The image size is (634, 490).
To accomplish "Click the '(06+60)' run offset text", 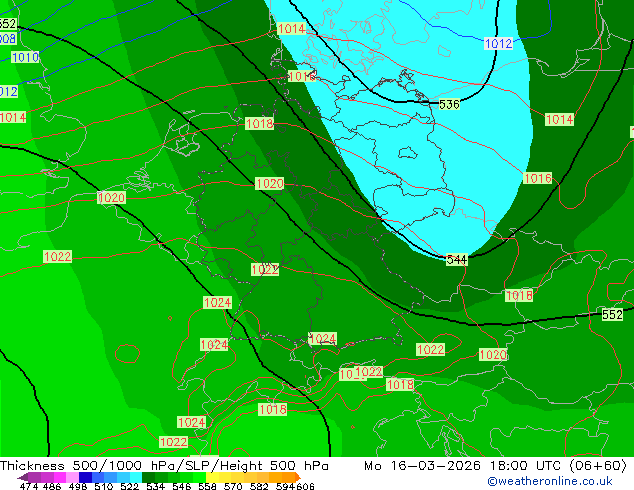I will click(x=598, y=466).
